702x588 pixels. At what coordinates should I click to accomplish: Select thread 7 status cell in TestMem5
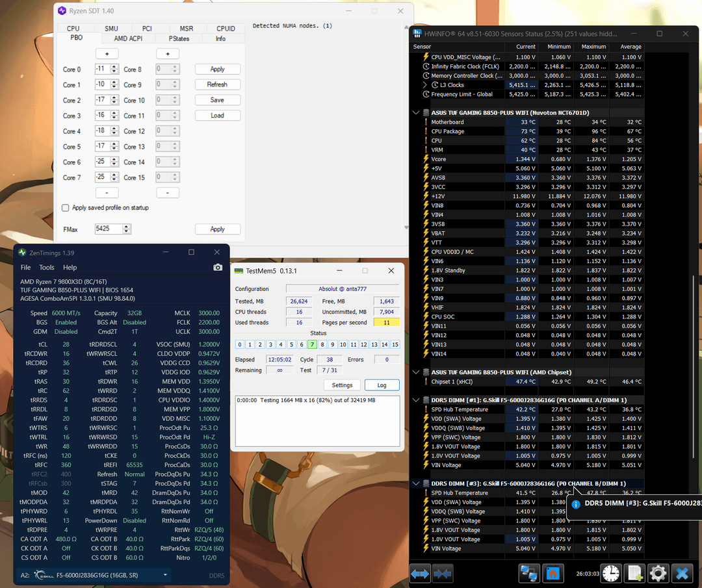[312, 344]
